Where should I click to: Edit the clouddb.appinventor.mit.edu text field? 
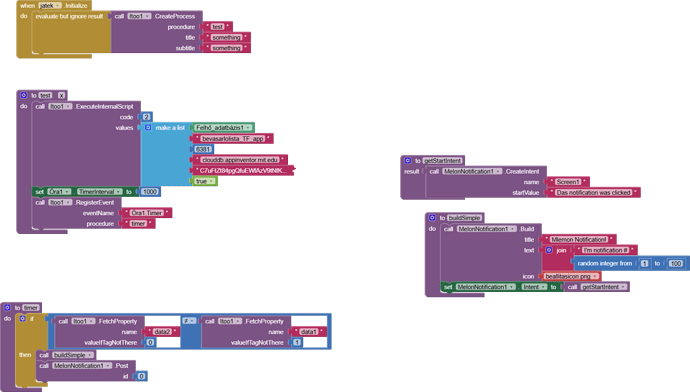(x=240, y=160)
